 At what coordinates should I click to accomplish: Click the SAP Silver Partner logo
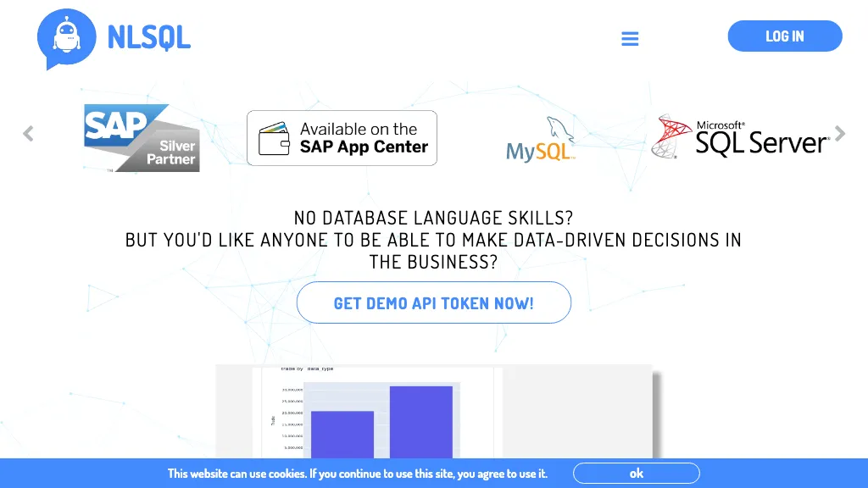pyautogui.click(x=142, y=138)
